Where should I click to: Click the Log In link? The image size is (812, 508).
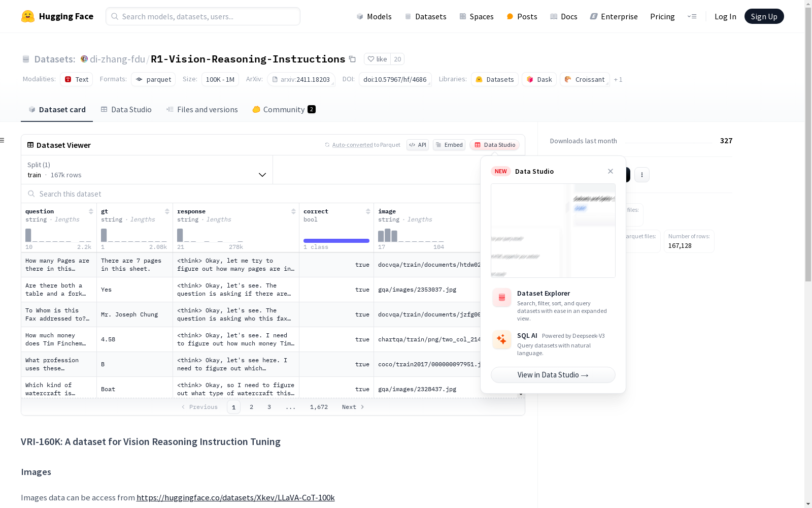pos(725,16)
